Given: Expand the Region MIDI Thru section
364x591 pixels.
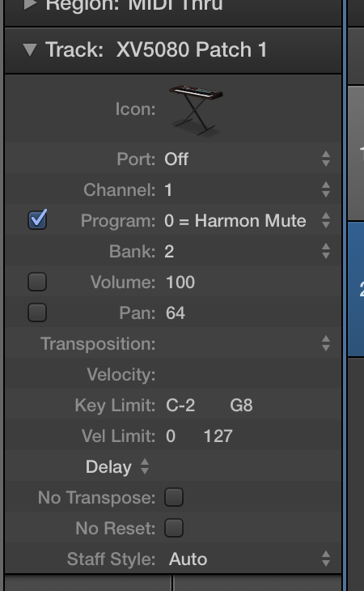Looking at the screenshot, I should coord(30,5).
